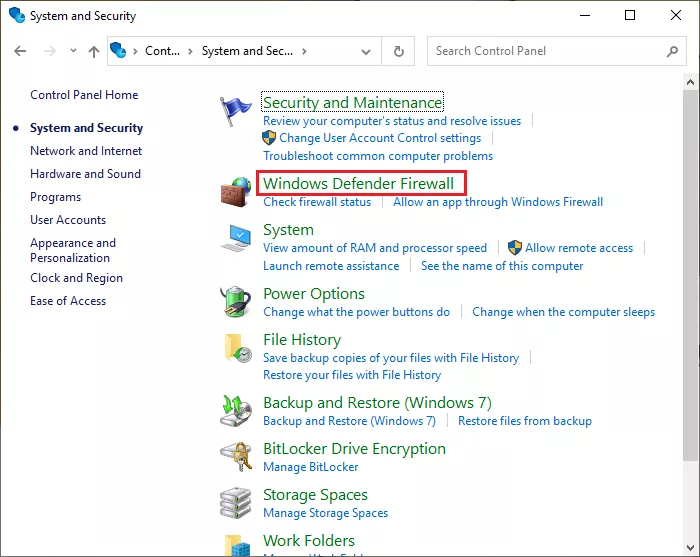Click Check firewall status
The image size is (700, 557).
(x=317, y=202)
